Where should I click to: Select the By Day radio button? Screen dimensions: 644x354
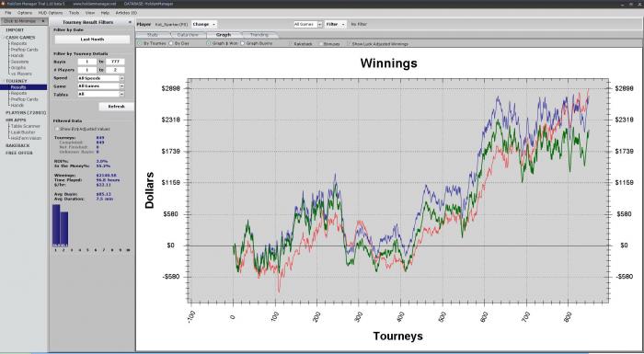[x=171, y=43]
